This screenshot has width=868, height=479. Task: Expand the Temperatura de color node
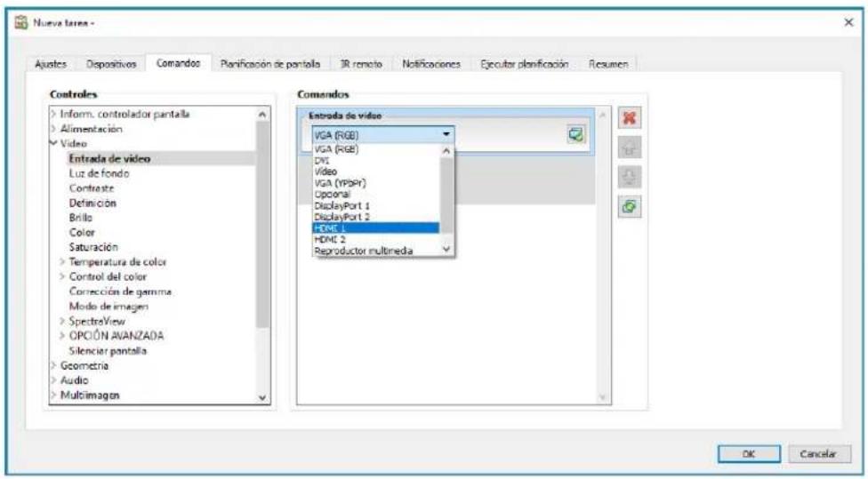62,261
